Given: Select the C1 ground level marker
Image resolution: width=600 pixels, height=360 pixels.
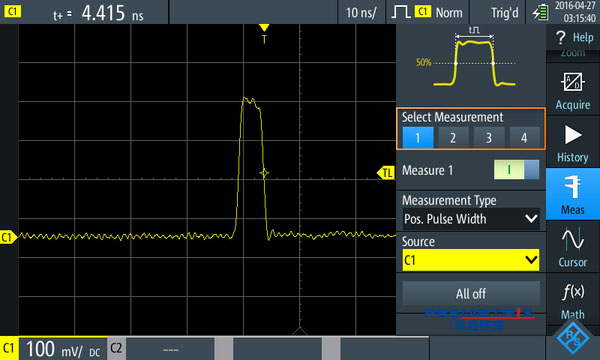Looking at the screenshot, I should 8,237.
